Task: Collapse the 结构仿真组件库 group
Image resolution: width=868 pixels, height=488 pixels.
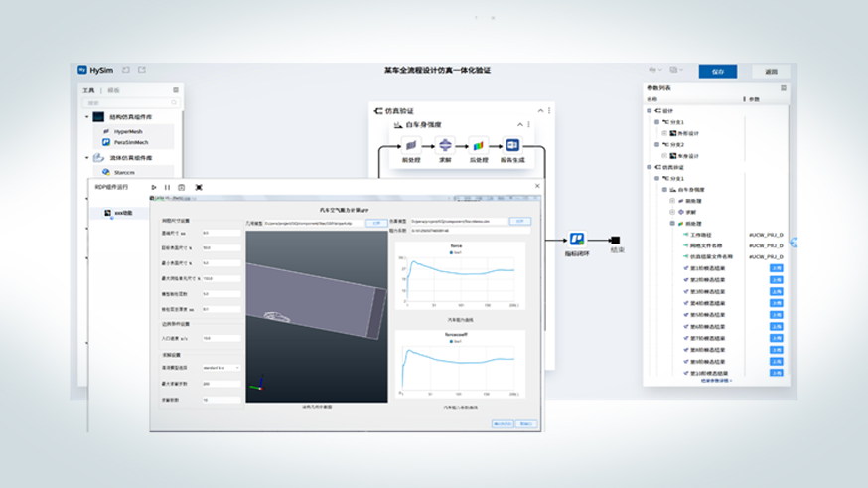Action: click(x=87, y=117)
